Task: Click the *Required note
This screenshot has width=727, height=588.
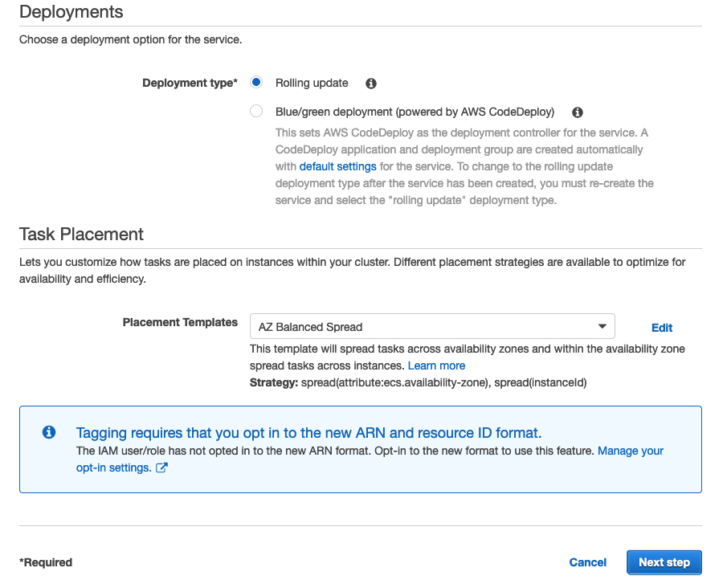Action: [46, 562]
